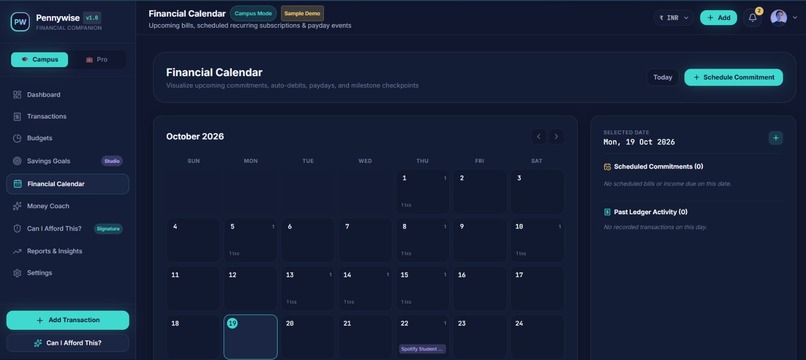The height and width of the screenshot is (360, 806).
Task: Select October 22 on calendar
Action: tap(423, 337)
